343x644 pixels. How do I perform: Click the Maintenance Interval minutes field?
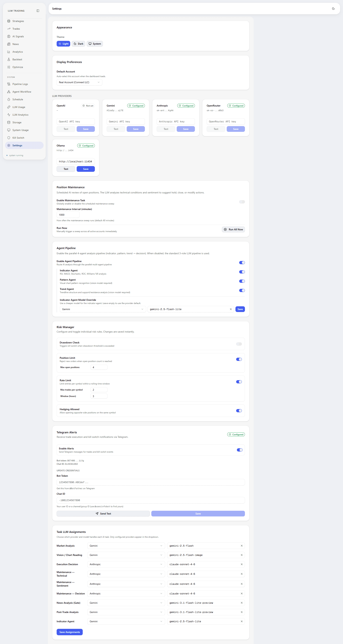[68, 215]
